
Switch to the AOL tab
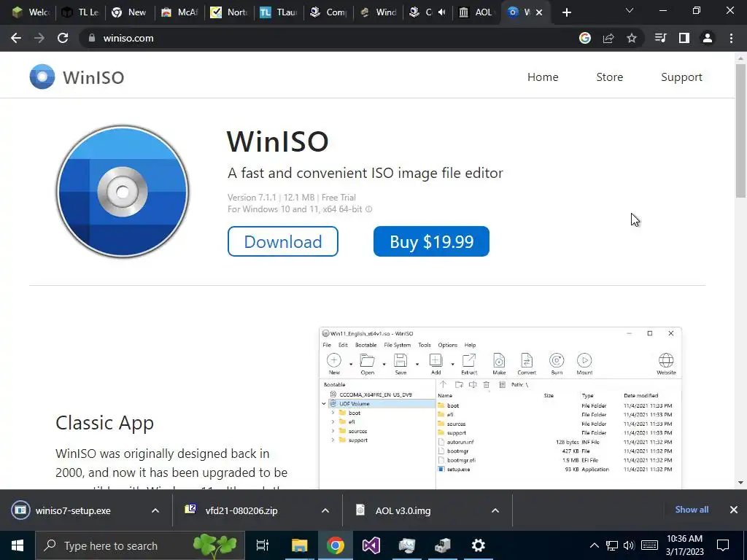(476, 12)
